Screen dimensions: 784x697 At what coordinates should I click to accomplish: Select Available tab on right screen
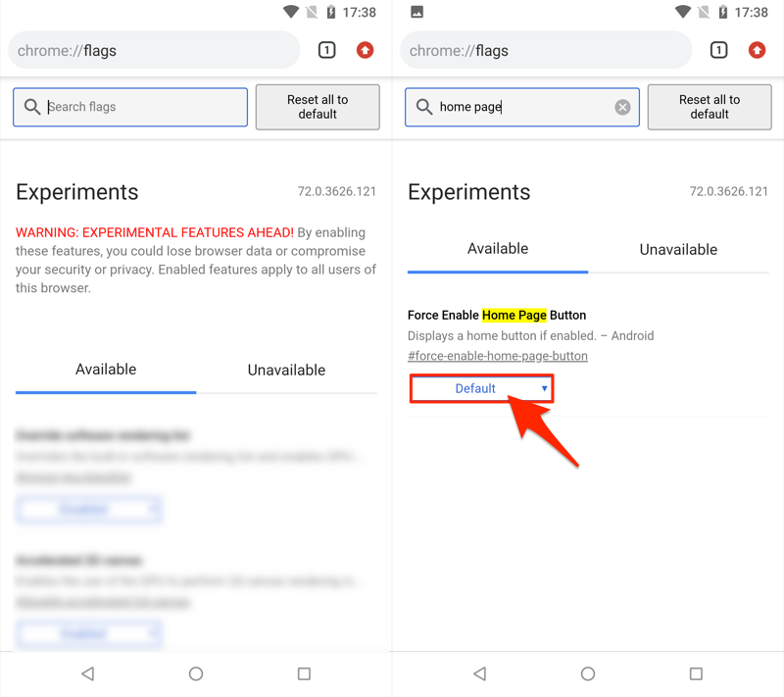(x=498, y=249)
